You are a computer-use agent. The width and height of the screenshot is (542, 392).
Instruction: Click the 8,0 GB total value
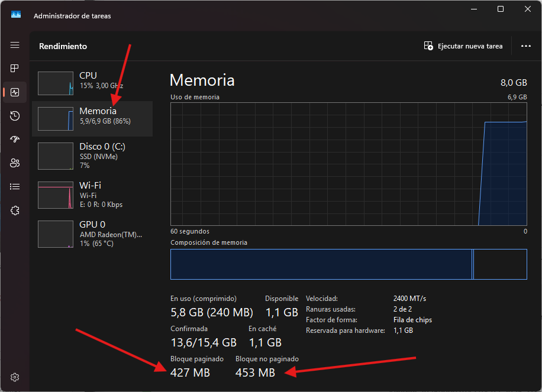click(514, 83)
